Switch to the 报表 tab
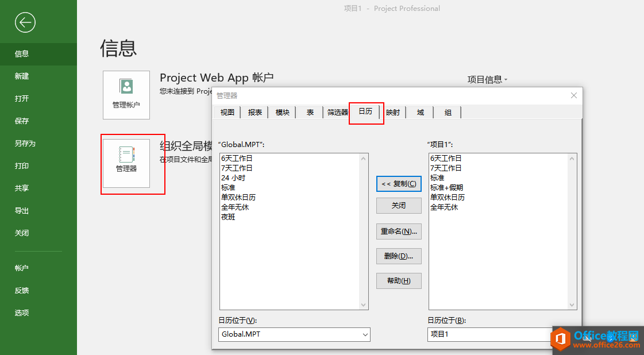644x355 pixels. click(x=254, y=113)
